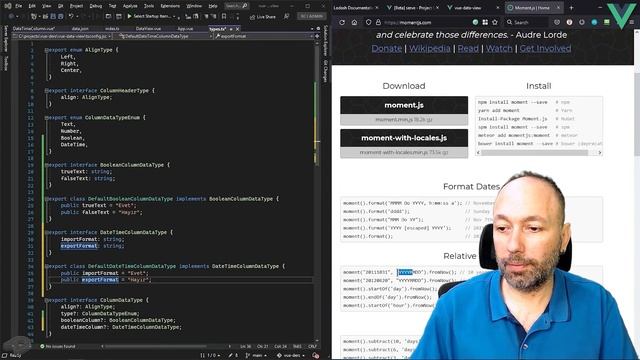The width and height of the screenshot is (640, 360).
Task: Collapse the ColumnHeaderType interface block
Action: (46, 91)
